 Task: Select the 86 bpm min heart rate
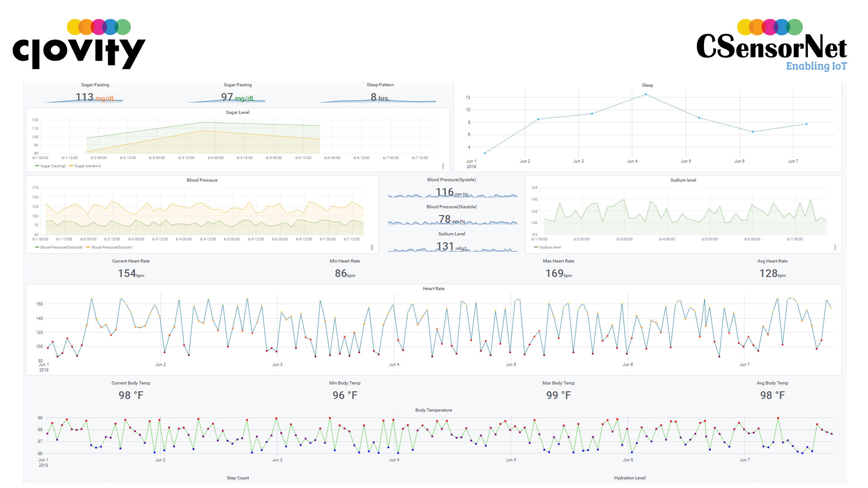coord(345,273)
